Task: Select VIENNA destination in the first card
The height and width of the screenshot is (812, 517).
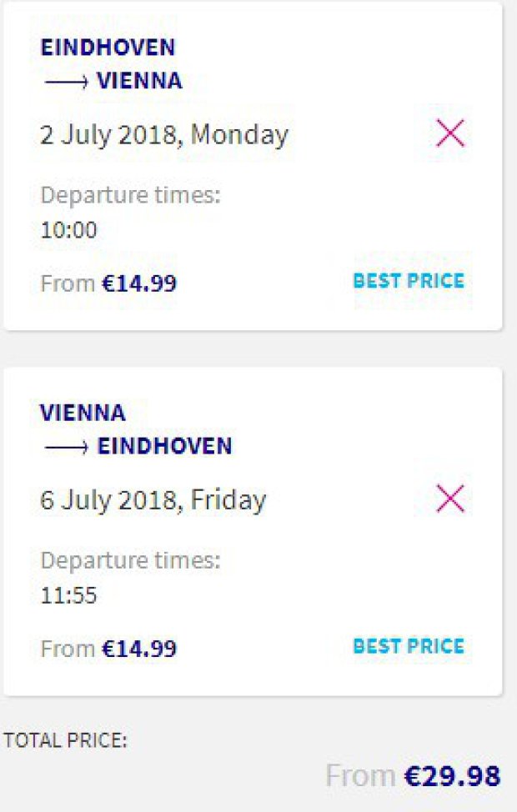Action: (139, 82)
